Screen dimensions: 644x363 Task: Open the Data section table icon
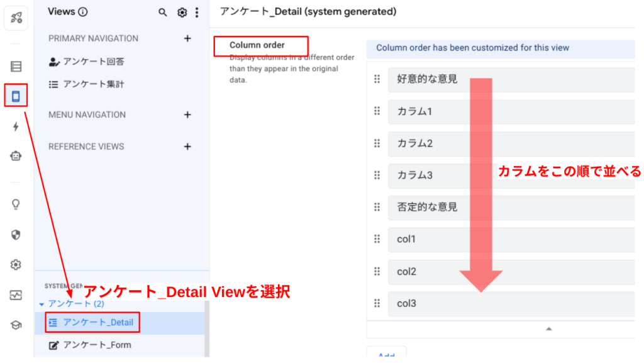tap(16, 66)
